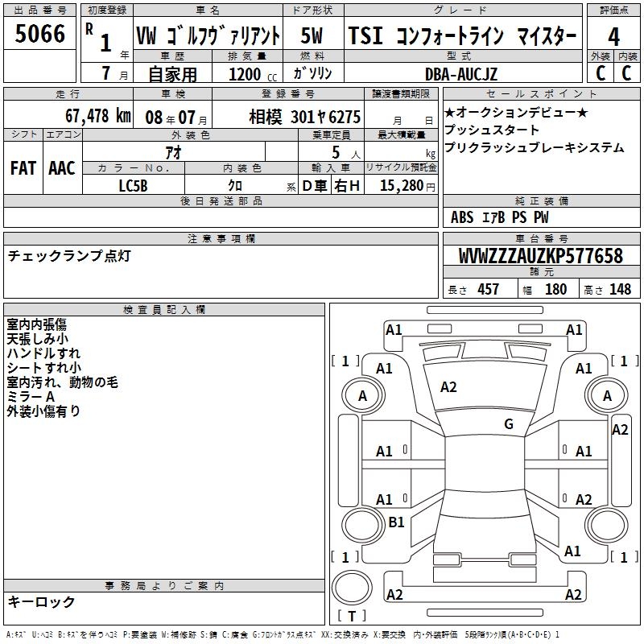Click inspector note 天張しみ小
The width and height of the screenshot is (644, 644).
(x=37, y=339)
